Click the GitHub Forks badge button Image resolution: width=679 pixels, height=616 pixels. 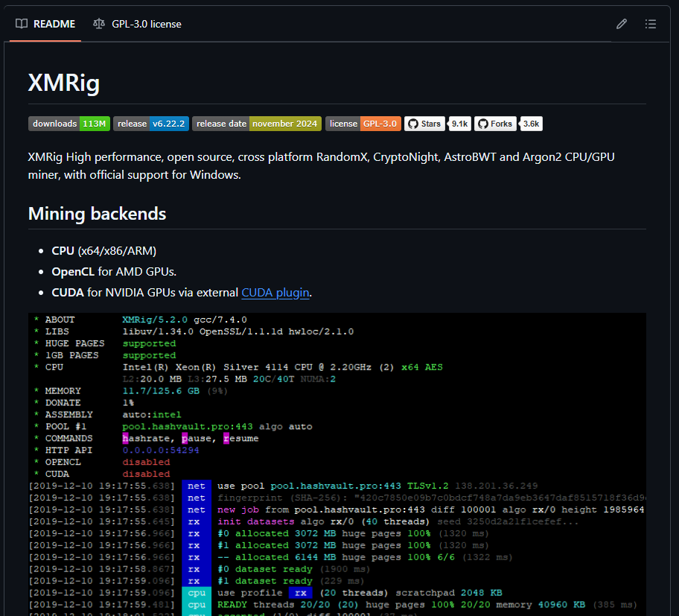click(x=495, y=124)
